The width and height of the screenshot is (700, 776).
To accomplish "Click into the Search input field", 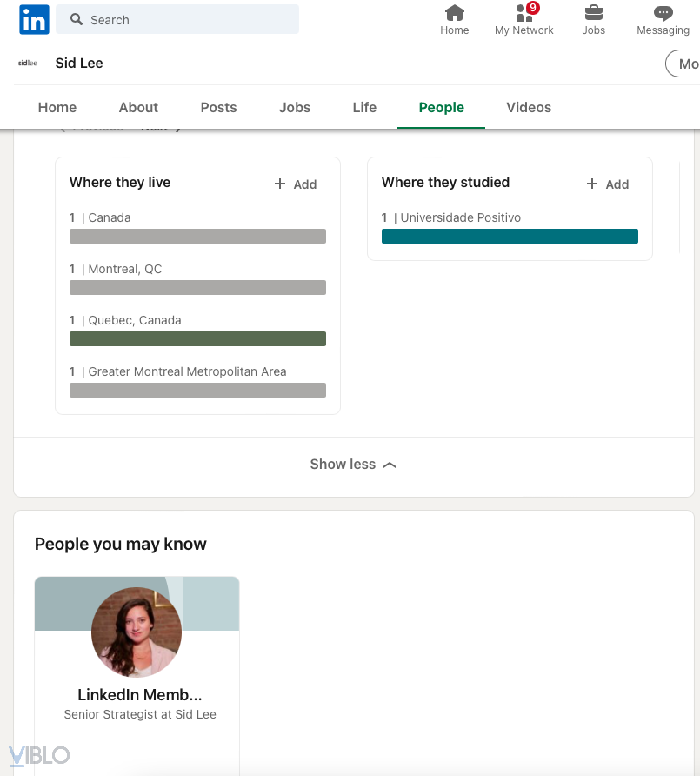I will 191,19.
